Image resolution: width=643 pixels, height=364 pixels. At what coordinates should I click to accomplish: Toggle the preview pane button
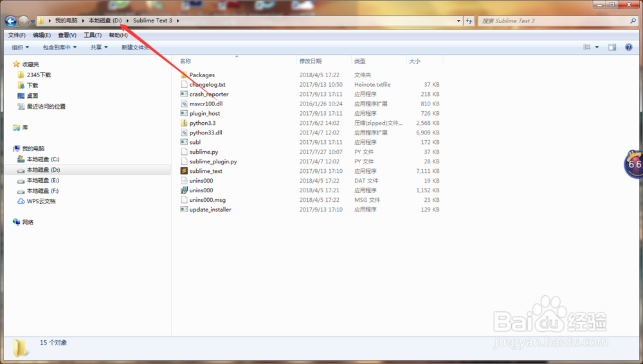(612, 47)
